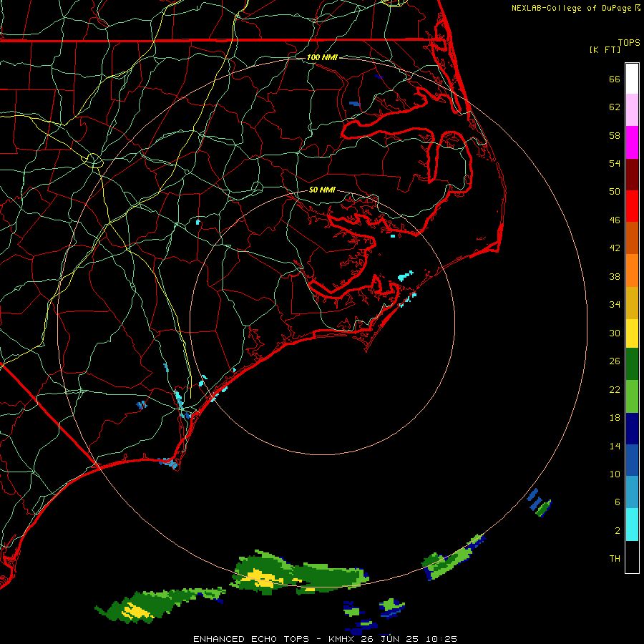Click the legend value 22
The width and height of the screenshot is (644, 644).
tap(615, 389)
